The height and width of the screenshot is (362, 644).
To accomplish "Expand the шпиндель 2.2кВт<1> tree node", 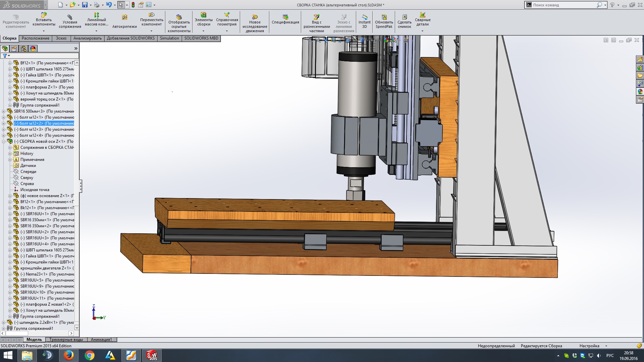I will pyautogui.click(x=4, y=322).
